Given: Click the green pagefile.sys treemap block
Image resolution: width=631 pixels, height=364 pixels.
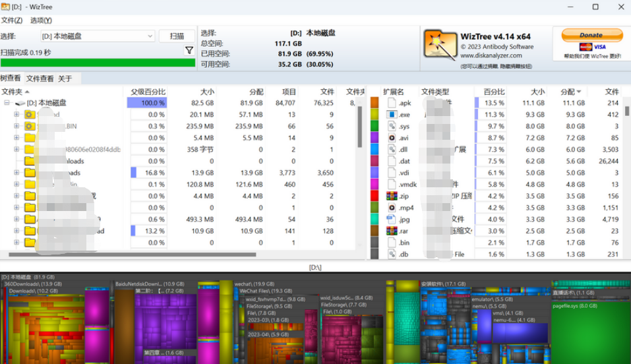Looking at the screenshot, I should [x=590, y=330].
